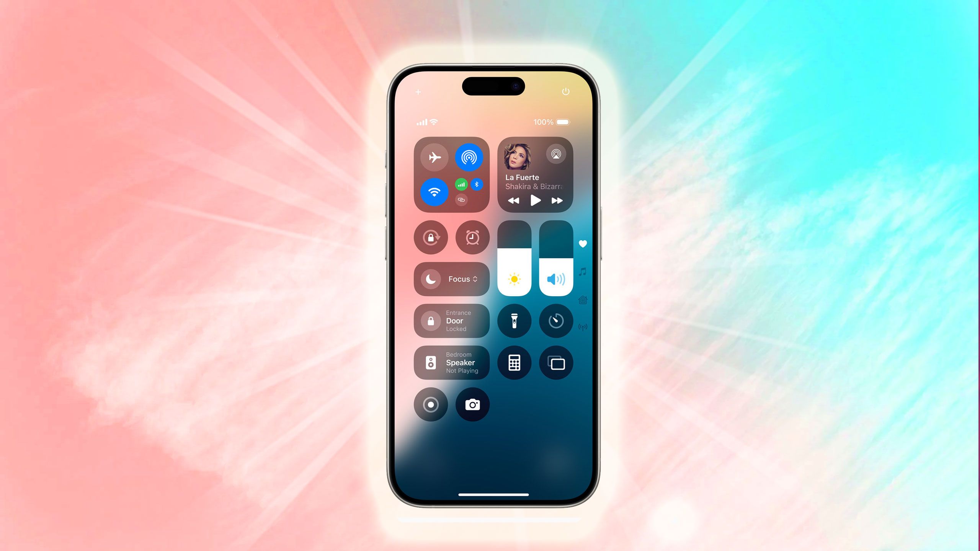980x551 pixels.
Task: Select Bedroom Speaker output
Action: point(452,362)
